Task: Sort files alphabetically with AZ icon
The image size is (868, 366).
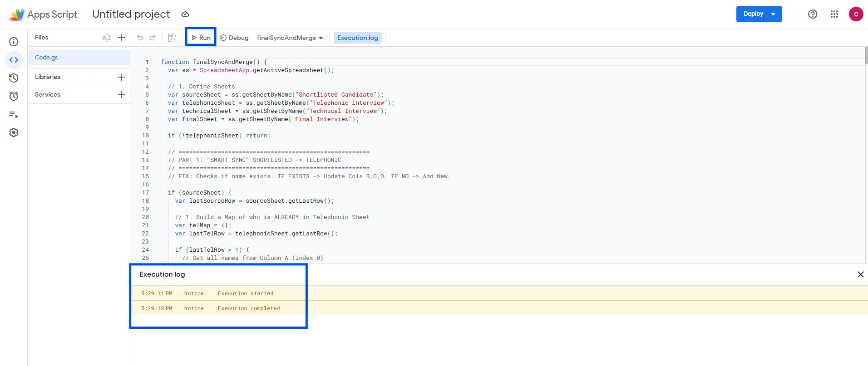Action: point(107,38)
